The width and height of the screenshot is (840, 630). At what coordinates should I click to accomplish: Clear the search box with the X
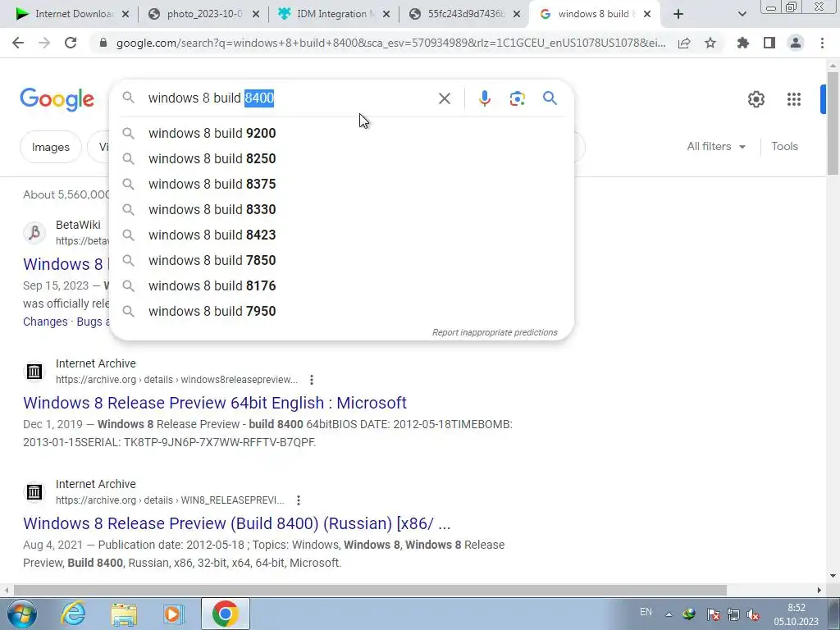(x=444, y=98)
